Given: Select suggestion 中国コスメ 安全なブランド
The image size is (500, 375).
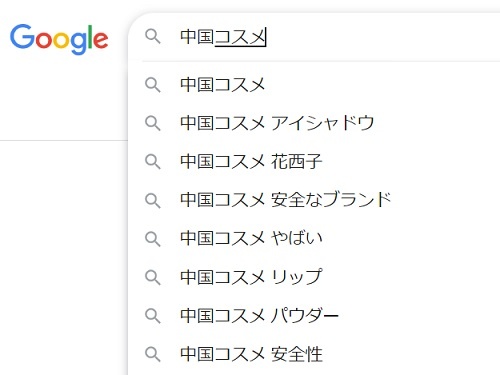Looking at the screenshot, I should pyautogui.click(x=314, y=200).
